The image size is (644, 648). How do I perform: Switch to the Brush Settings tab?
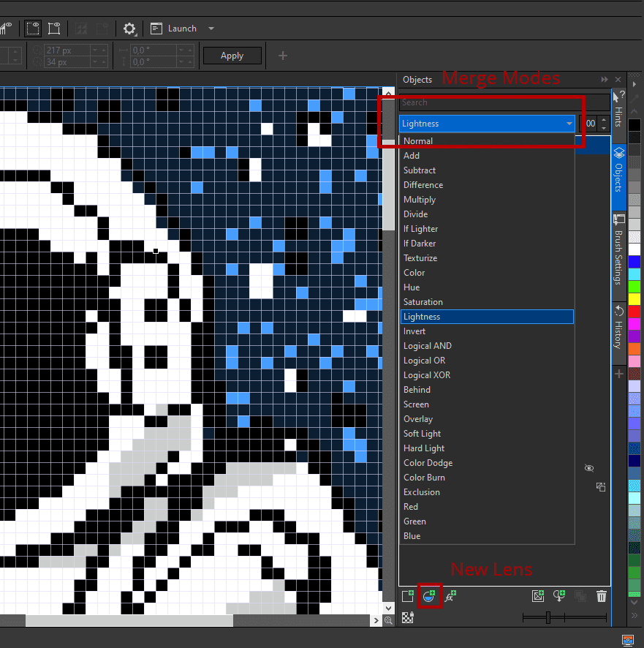click(x=619, y=241)
